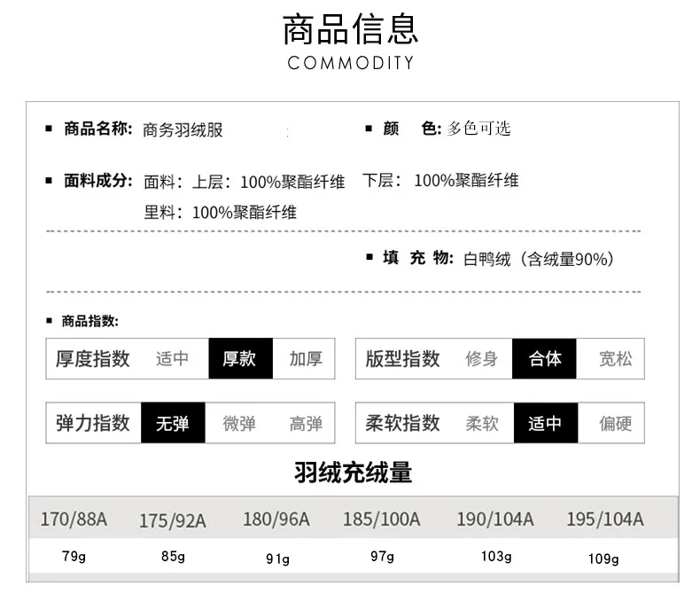Click the 柔软指数 label
This screenshot has height=594, width=700.
pos(402,423)
